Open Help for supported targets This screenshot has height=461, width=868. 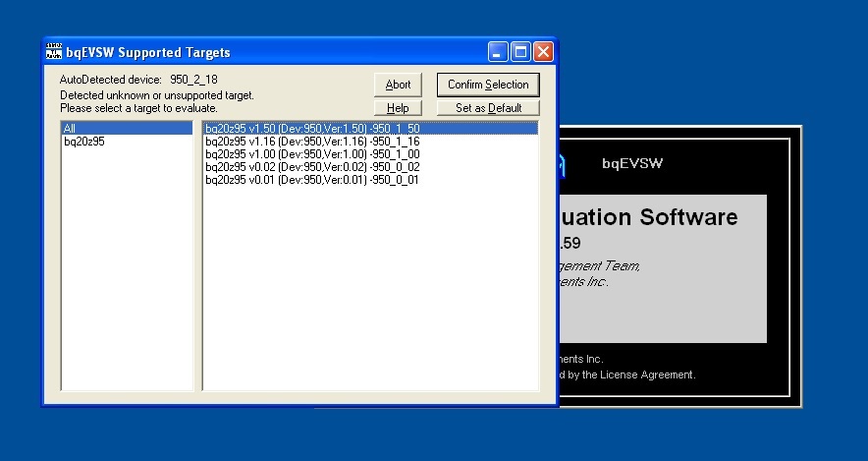(398, 108)
